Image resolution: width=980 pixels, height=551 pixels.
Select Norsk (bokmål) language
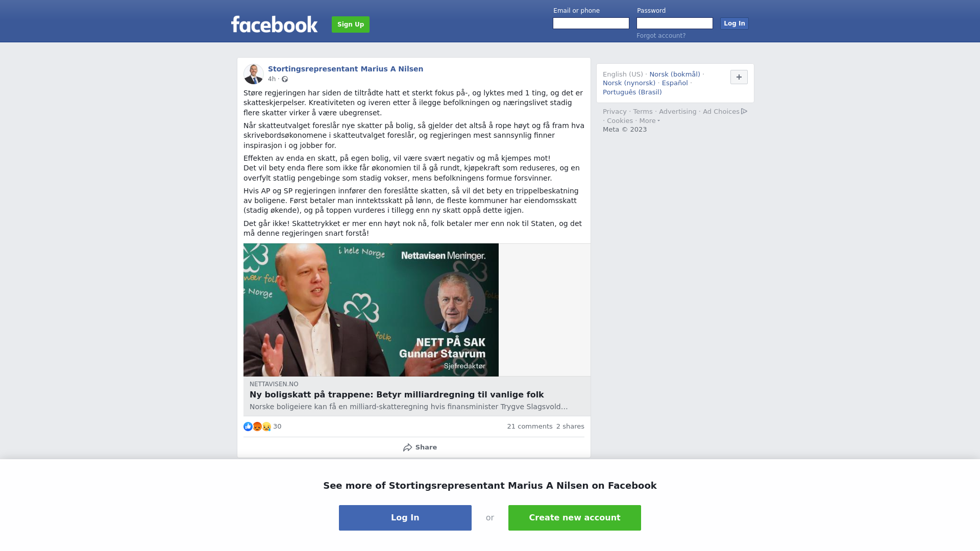[675, 74]
